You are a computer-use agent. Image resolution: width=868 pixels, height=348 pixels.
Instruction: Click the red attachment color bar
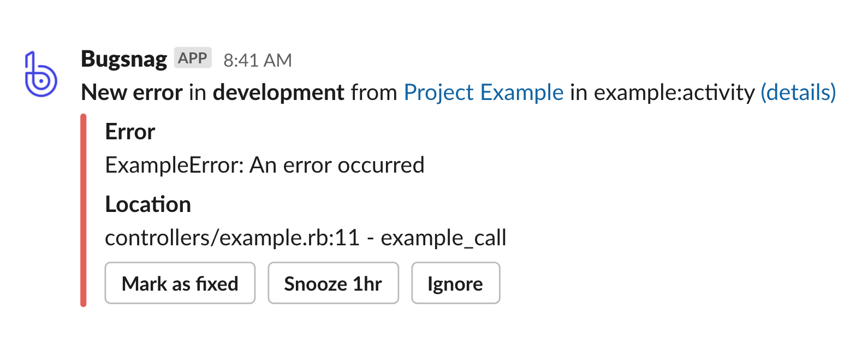coord(83,210)
